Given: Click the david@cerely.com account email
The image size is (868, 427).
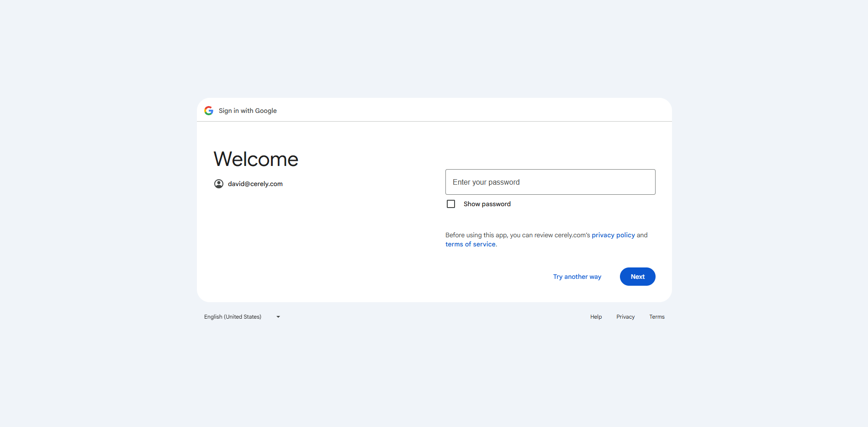Looking at the screenshot, I should point(255,184).
